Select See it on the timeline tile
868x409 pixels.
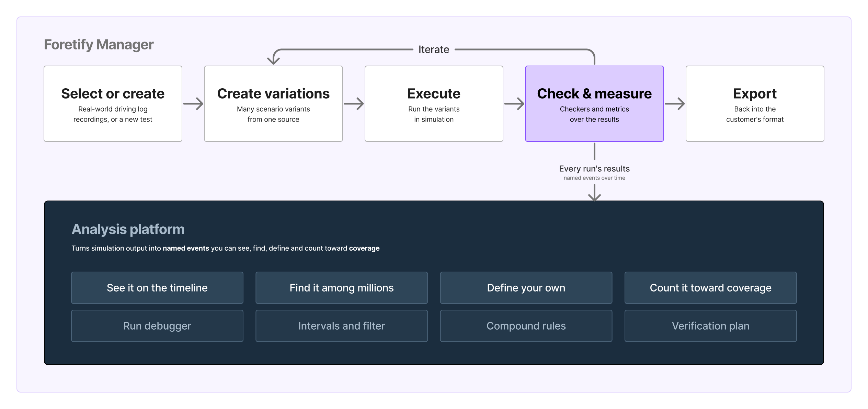[157, 288]
